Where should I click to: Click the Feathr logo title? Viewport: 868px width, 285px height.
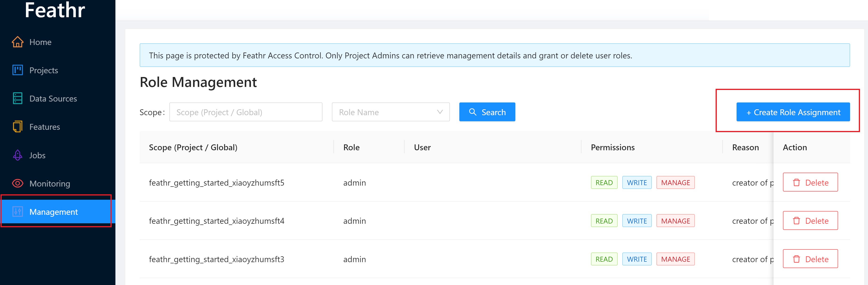pos(55,10)
